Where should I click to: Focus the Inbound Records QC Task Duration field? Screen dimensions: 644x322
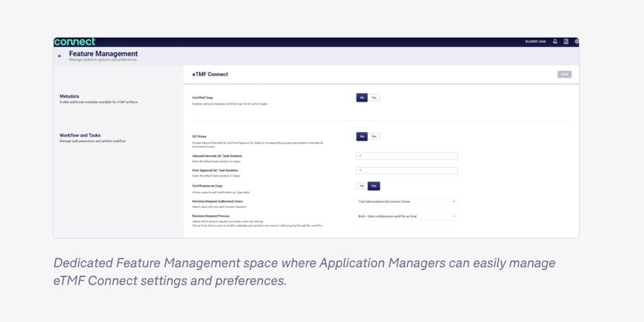click(x=406, y=156)
